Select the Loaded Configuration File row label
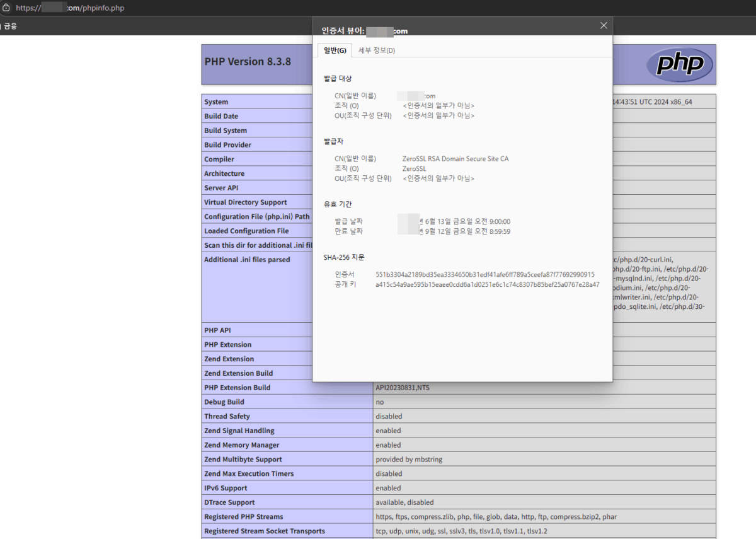Screen dimensions: 756x539 pos(246,231)
